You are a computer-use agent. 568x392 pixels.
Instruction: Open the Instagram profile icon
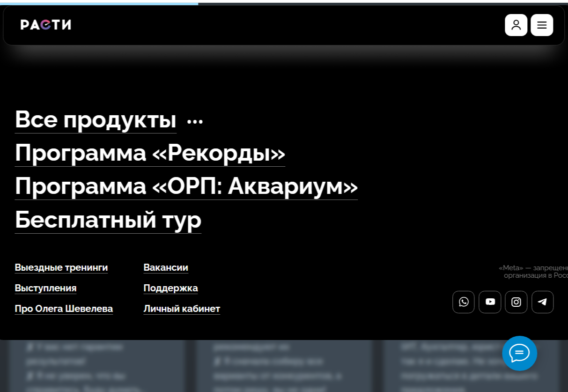pyautogui.click(x=516, y=302)
